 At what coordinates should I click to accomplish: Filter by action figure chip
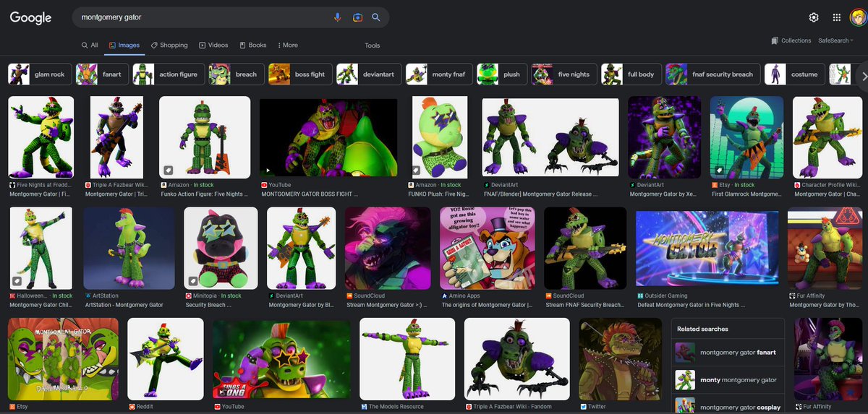click(x=168, y=74)
